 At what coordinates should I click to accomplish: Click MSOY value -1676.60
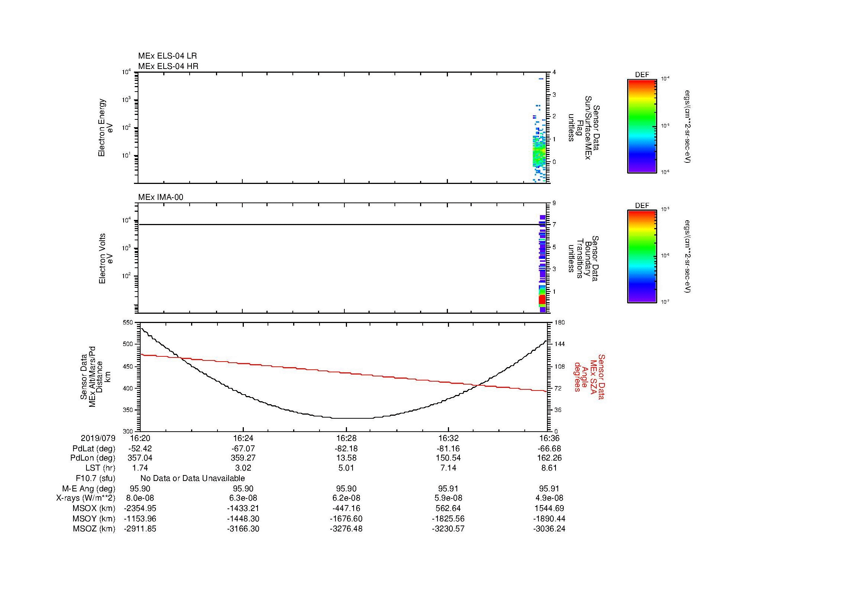346,518
